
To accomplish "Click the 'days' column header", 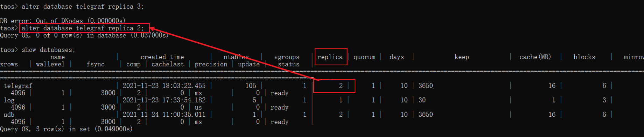I will click(397, 57).
